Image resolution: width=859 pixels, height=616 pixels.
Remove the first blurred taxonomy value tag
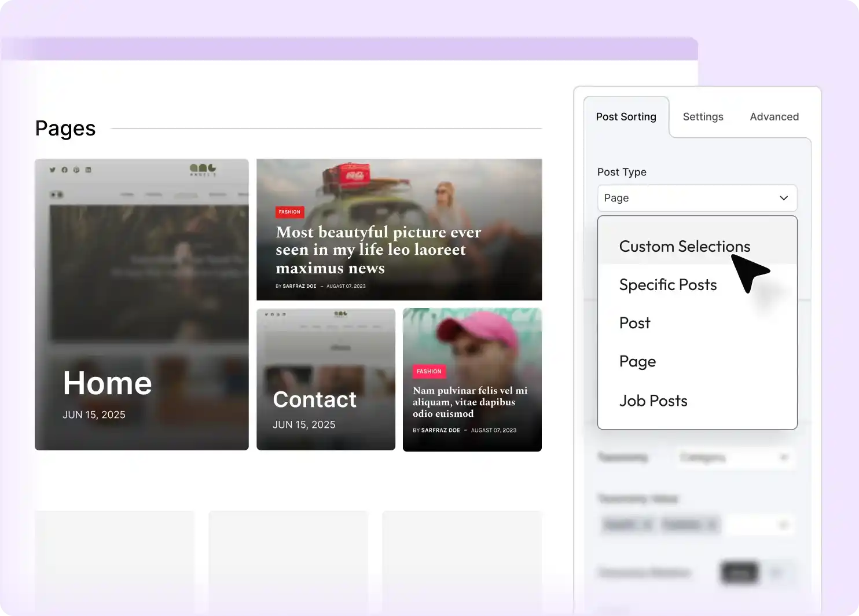(x=647, y=525)
